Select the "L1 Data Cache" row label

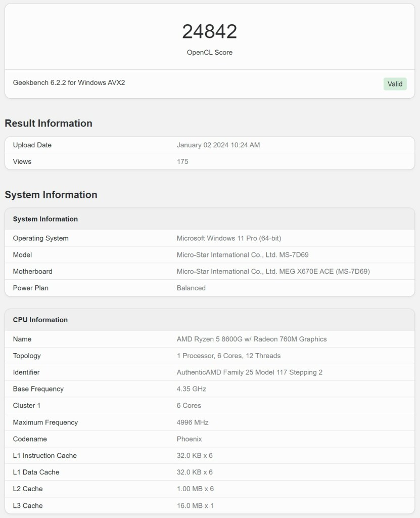pos(36,472)
